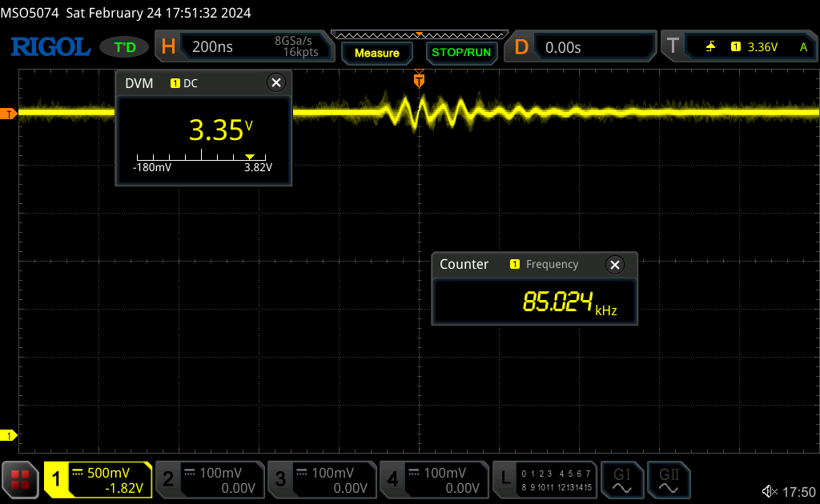Click the 8GSa/s sample rate readout
Viewport: 820px width, 504px height.
293,41
